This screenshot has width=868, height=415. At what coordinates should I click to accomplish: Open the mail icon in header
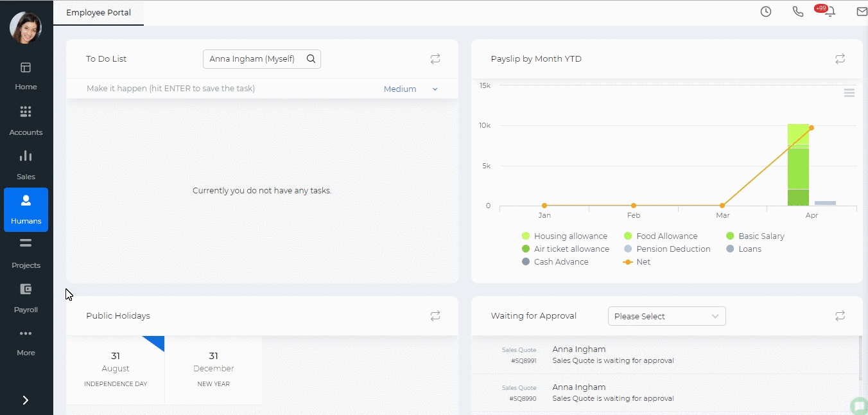pyautogui.click(x=862, y=12)
